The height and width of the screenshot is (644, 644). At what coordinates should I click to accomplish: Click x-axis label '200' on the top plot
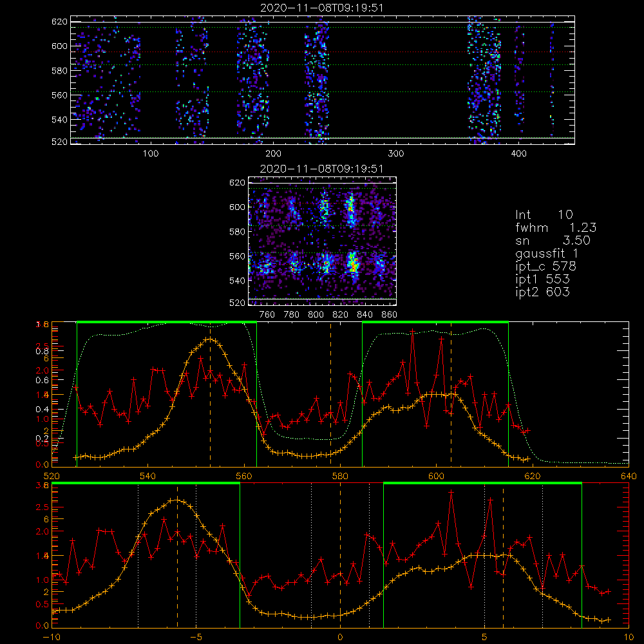(273, 154)
